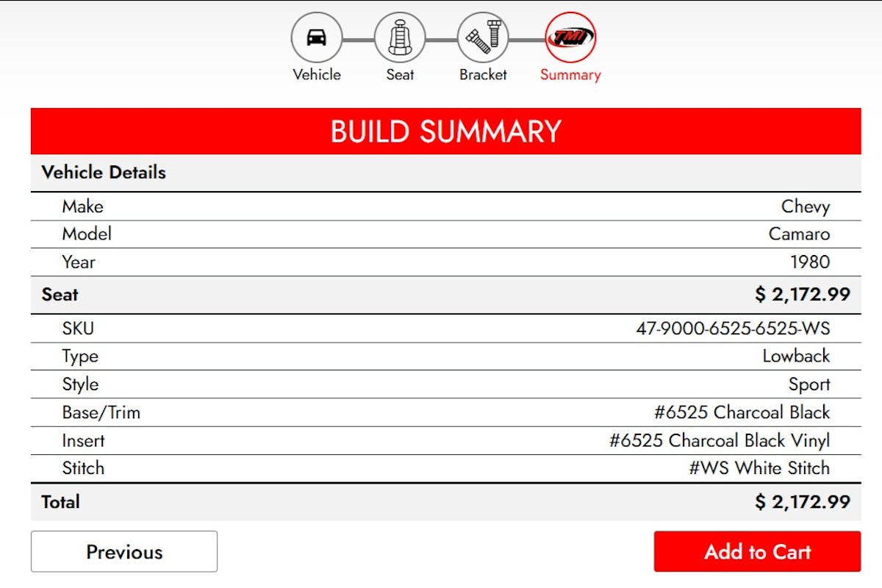Click the Make row showing Chevy
This screenshot has height=588, width=882.
[x=806, y=207]
